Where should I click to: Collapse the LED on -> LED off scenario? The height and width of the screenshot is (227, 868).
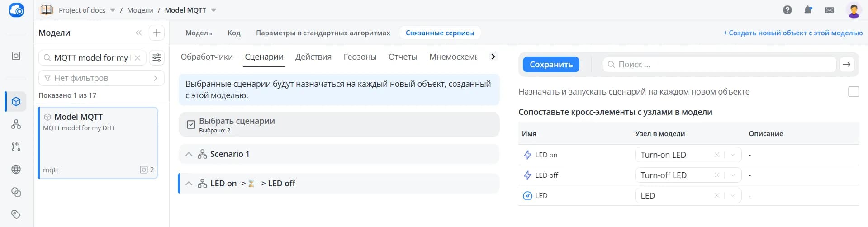(x=189, y=184)
